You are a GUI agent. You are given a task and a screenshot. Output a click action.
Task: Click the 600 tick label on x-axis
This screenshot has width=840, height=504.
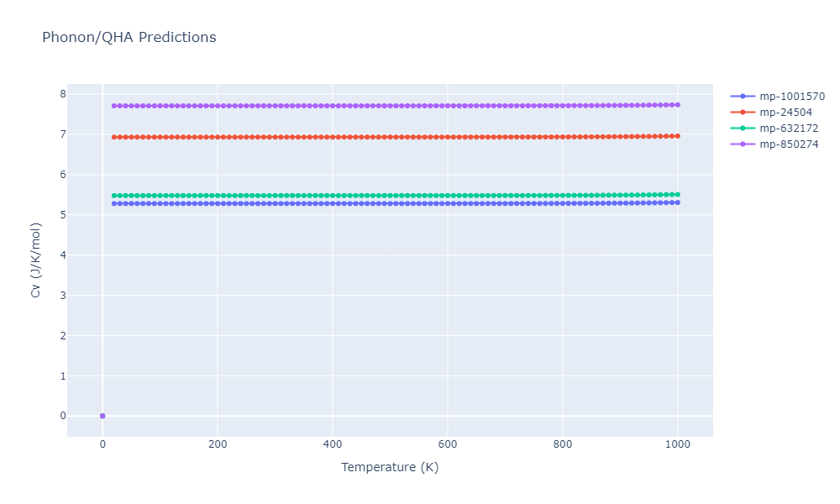point(448,444)
